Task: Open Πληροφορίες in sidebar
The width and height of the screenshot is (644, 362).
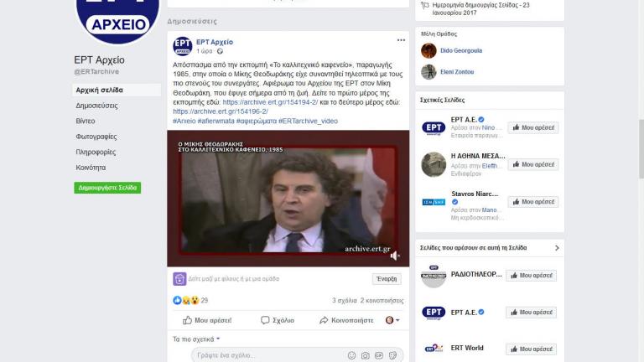Action: 96,153
